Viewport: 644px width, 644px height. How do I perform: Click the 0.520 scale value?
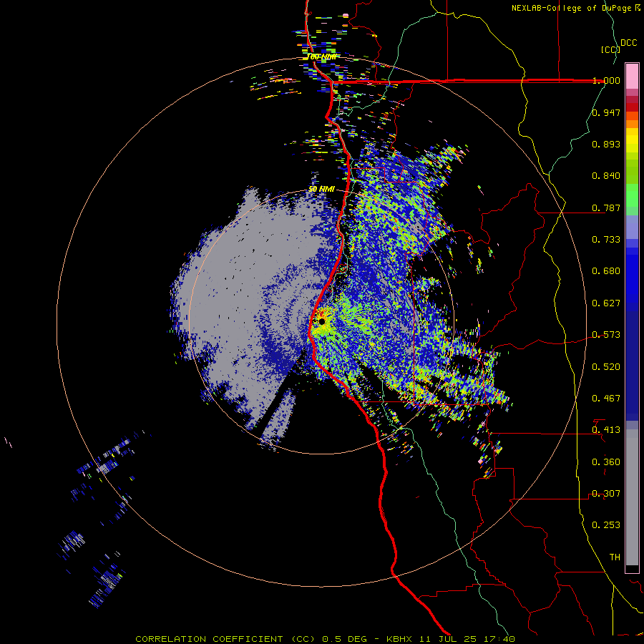pyautogui.click(x=606, y=367)
